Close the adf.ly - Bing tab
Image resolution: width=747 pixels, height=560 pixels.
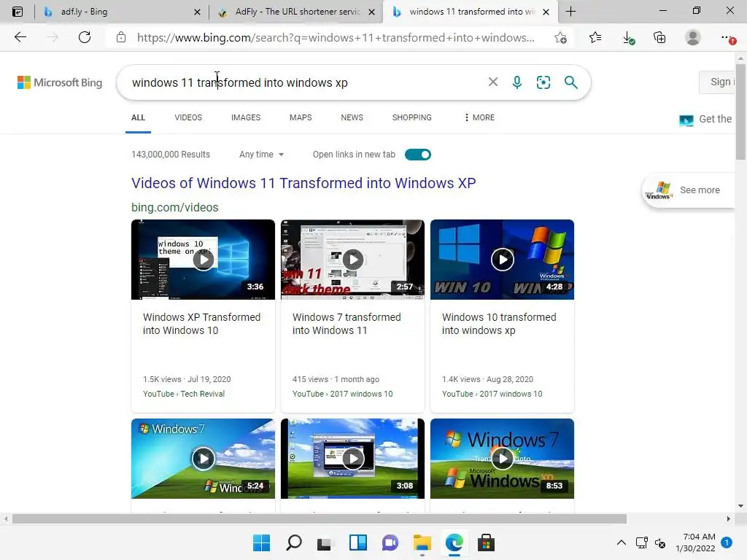(x=197, y=12)
